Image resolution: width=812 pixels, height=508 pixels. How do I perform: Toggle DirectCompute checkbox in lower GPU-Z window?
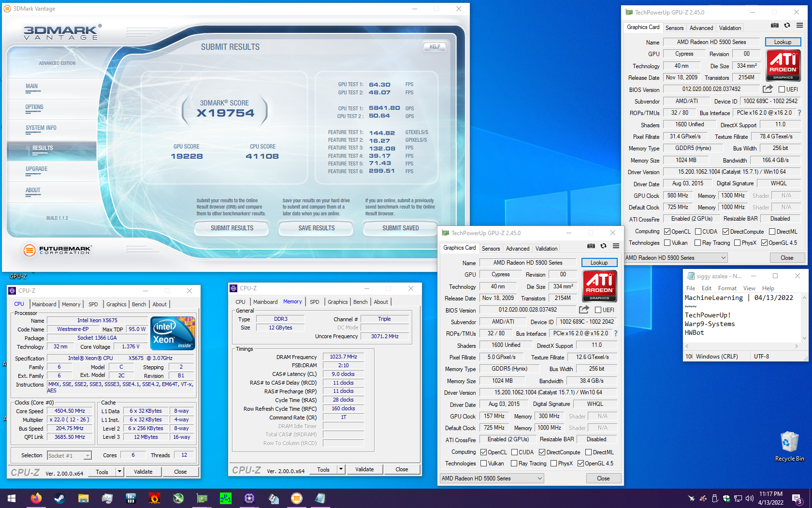pyautogui.click(x=542, y=452)
